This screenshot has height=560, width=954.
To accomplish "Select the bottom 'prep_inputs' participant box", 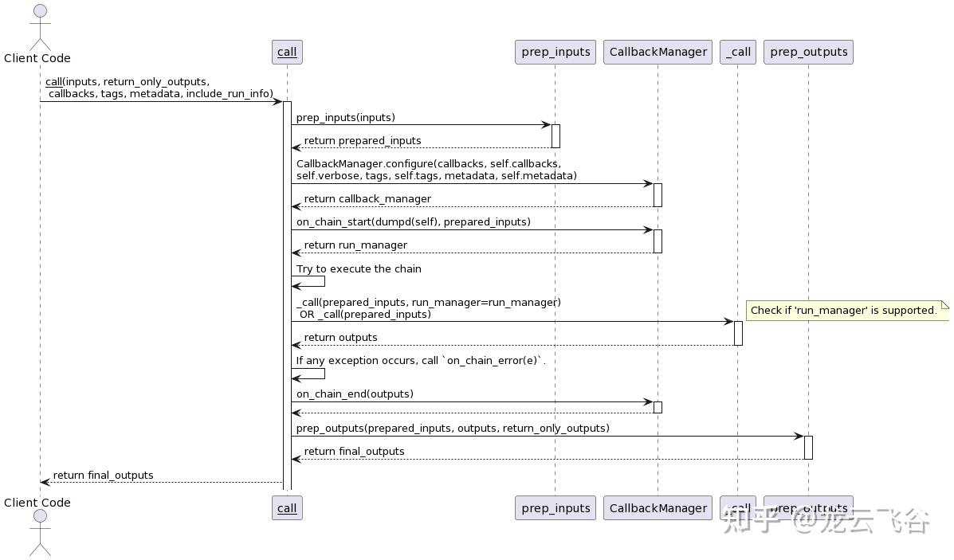I will tap(556, 508).
